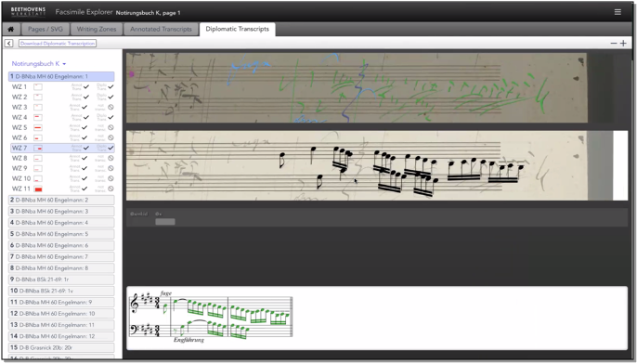This screenshot has height=364, width=637.
Task: Click the not-transcribed icon for WZ 5
Action: [x=110, y=127]
